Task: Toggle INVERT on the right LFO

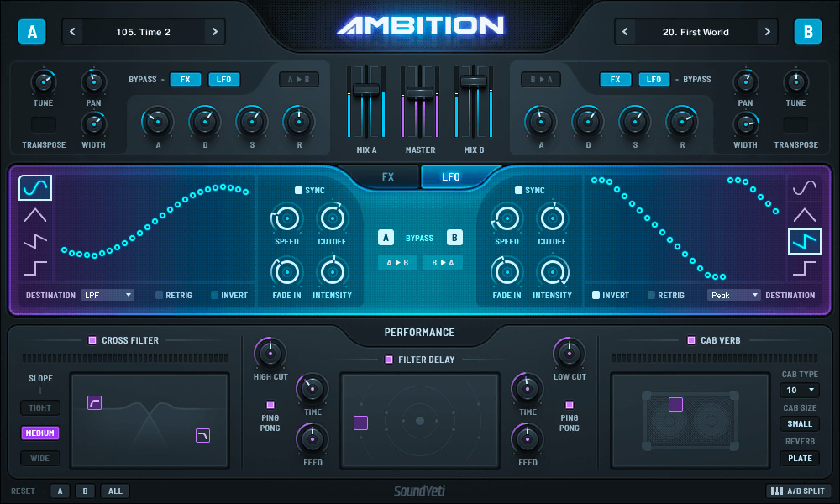Action: [596, 295]
